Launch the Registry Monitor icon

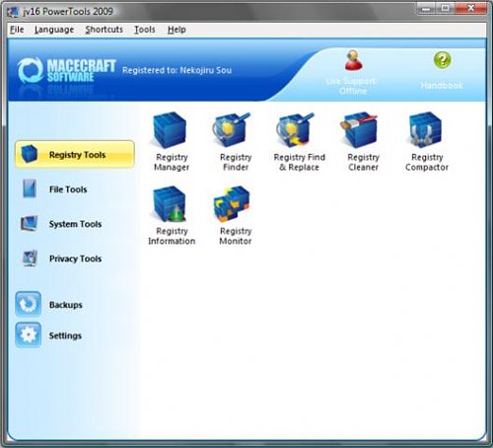click(232, 204)
